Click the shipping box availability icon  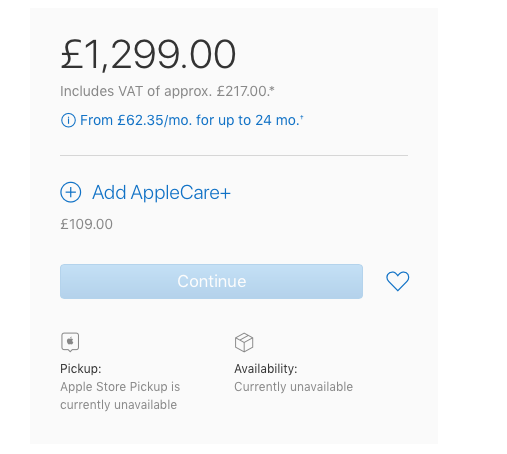(244, 342)
